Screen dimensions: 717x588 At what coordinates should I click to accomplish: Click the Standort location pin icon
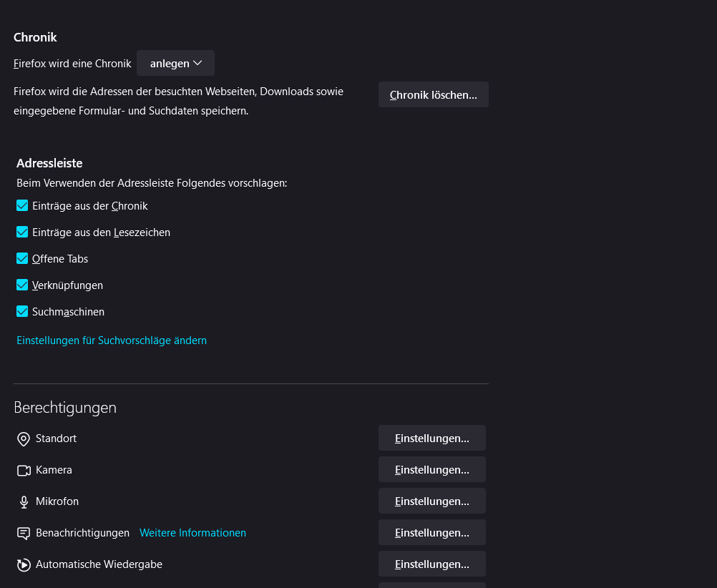pos(24,438)
